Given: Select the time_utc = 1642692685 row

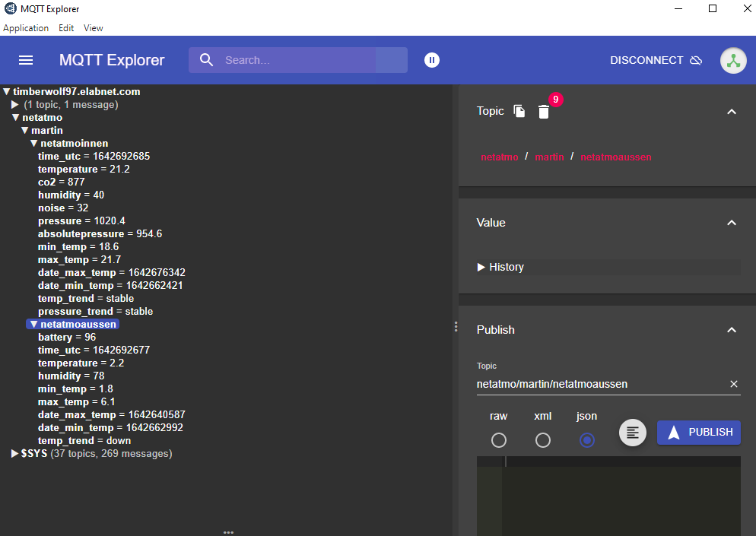Looking at the screenshot, I should (94, 156).
